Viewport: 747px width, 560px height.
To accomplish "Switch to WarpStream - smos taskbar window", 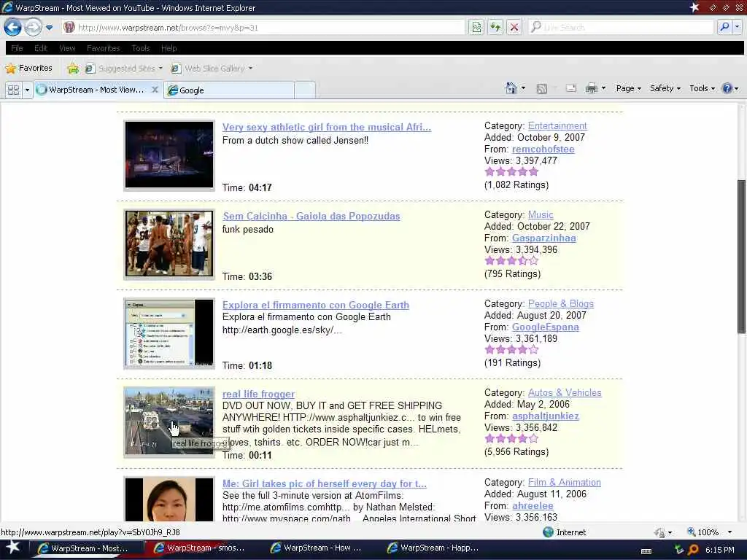I will tap(199, 548).
